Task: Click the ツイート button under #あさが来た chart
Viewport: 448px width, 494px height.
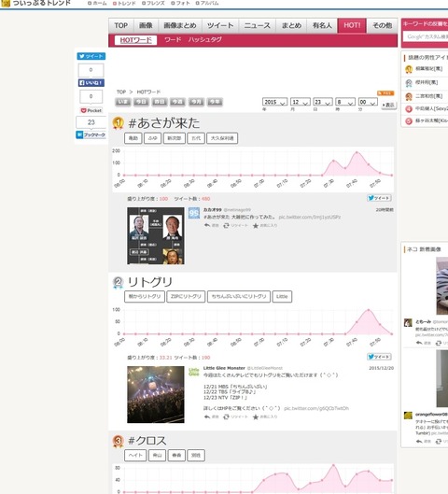Action: (379, 198)
